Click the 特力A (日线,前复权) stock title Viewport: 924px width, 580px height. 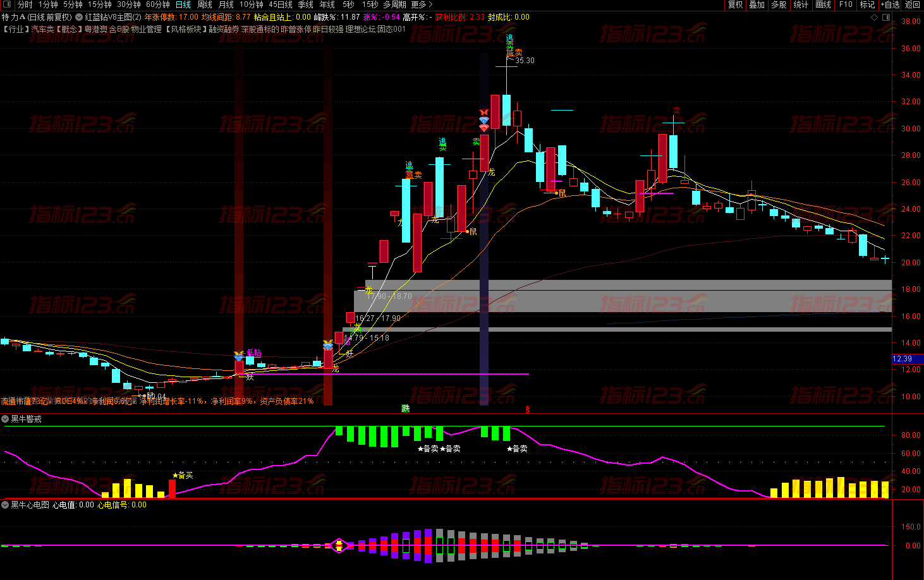37,18
